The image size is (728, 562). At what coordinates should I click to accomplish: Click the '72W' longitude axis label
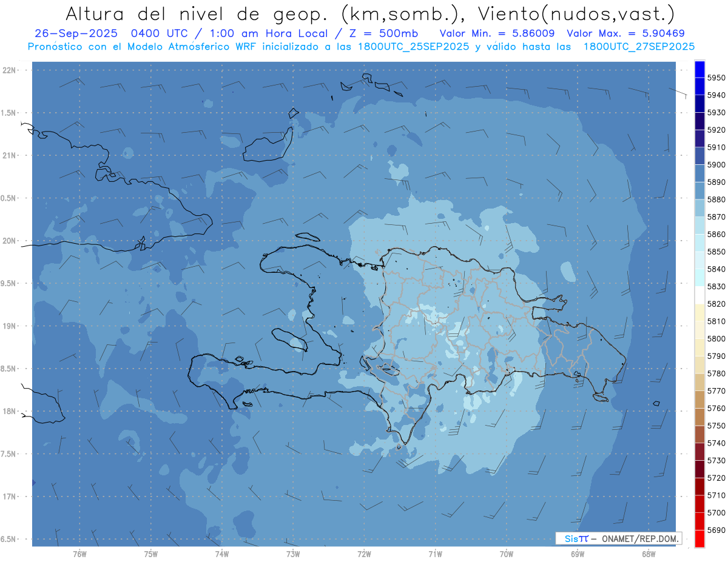coord(364,554)
